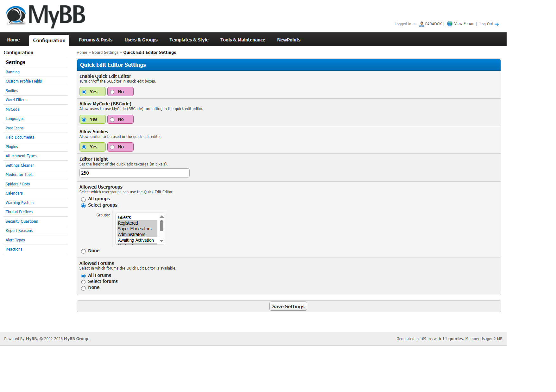Open the Plugins sidebar link
Screen dimensions: 556x392
(12, 147)
